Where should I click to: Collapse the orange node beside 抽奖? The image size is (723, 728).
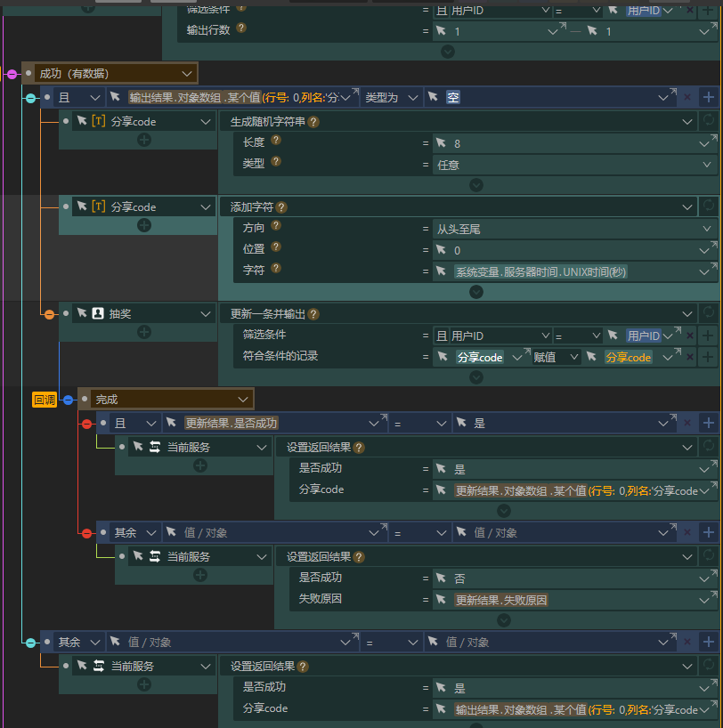click(49, 315)
